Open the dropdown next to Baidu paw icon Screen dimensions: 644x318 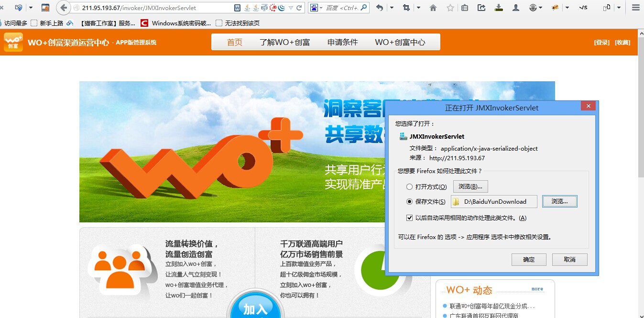coord(321,8)
